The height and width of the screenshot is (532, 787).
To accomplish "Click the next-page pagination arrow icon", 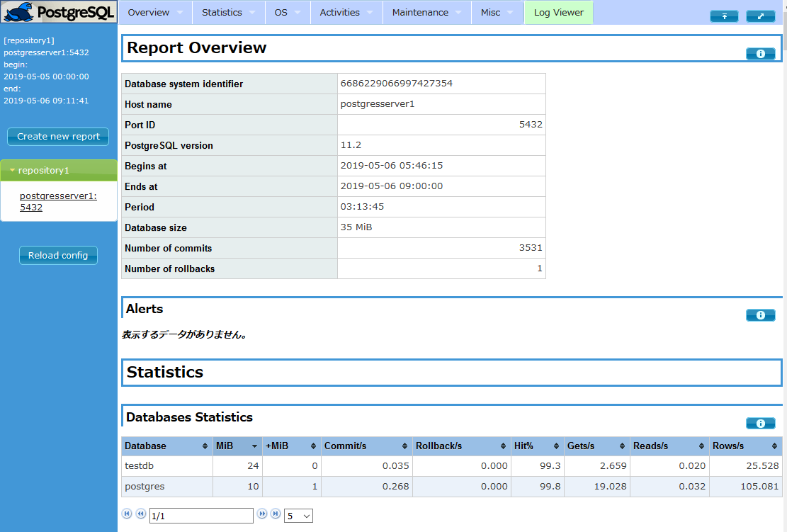I will coord(261,514).
